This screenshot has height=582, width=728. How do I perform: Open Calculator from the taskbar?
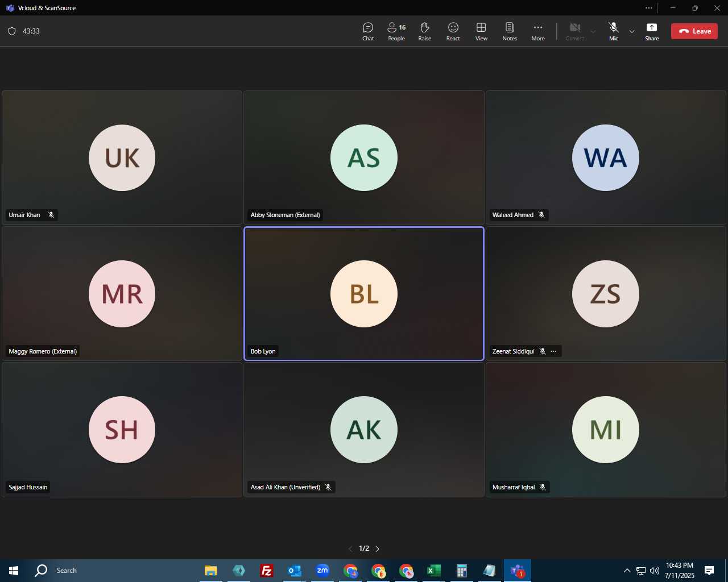(462, 571)
